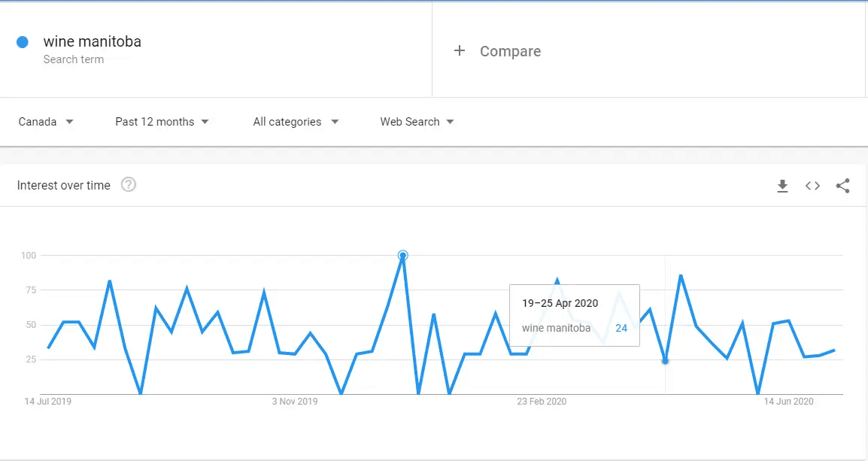Click the wine manitoba link in the tooltip
This screenshot has height=461, width=868.
(x=555, y=328)
